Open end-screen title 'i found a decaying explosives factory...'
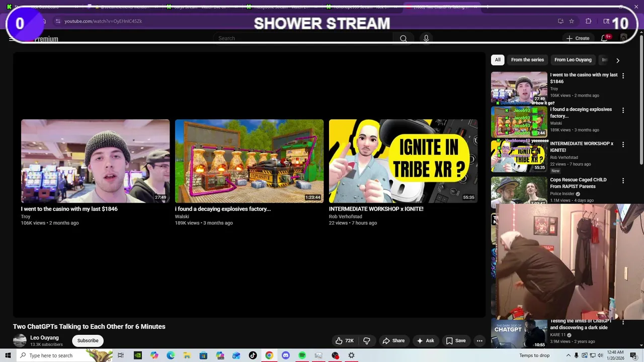 (223, 209)
